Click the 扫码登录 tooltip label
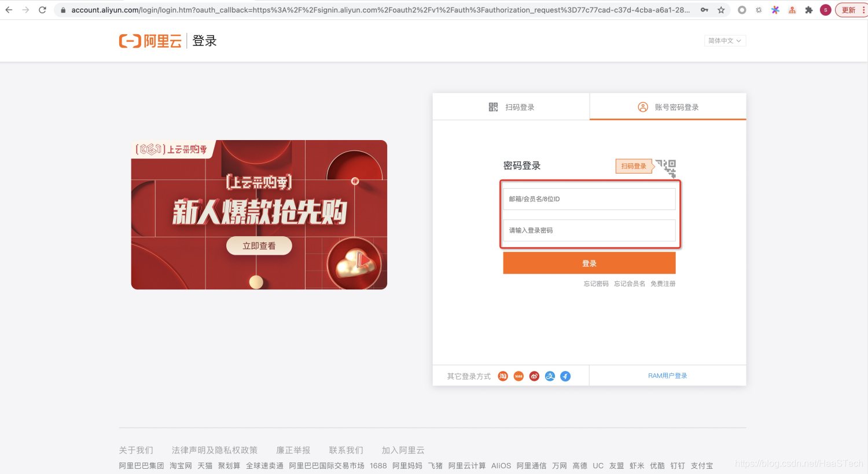Image resolution: width=868 pixels, height=474 pixels. [634, 166]
